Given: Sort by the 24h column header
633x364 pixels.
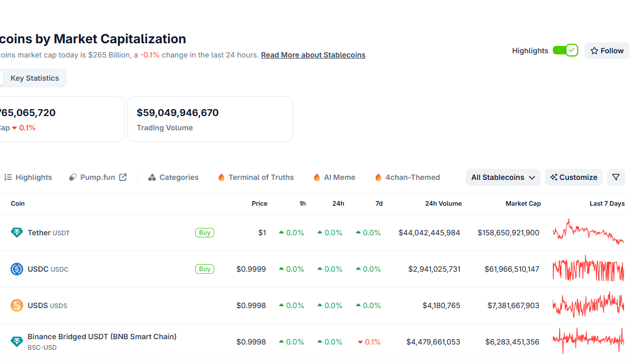Looking at the screenshot, I should (338, 204).
